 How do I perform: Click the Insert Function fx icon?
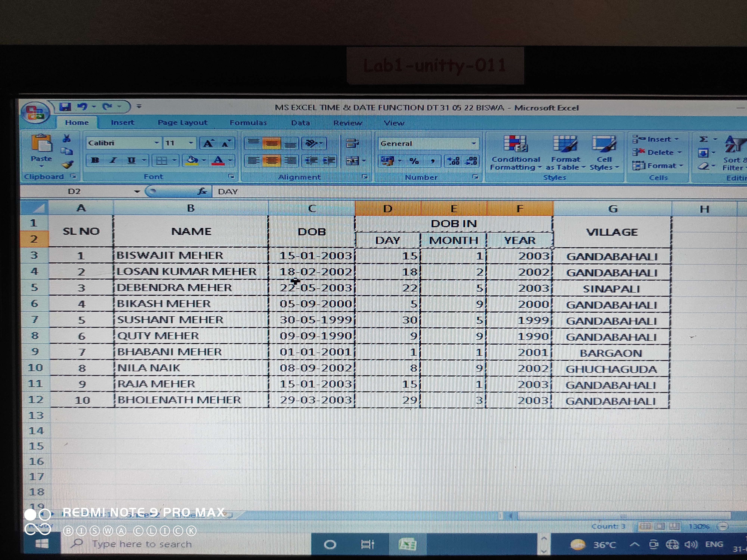202,191
